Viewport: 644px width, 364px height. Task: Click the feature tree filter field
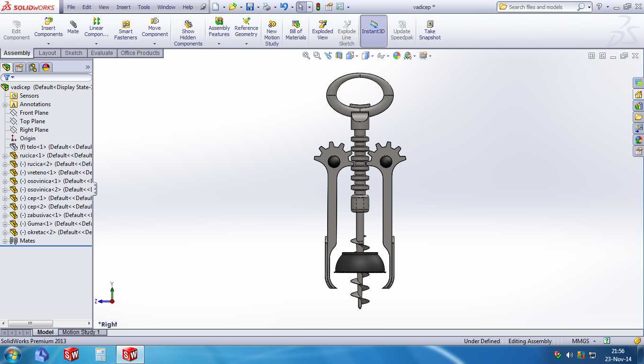(46, 77)
